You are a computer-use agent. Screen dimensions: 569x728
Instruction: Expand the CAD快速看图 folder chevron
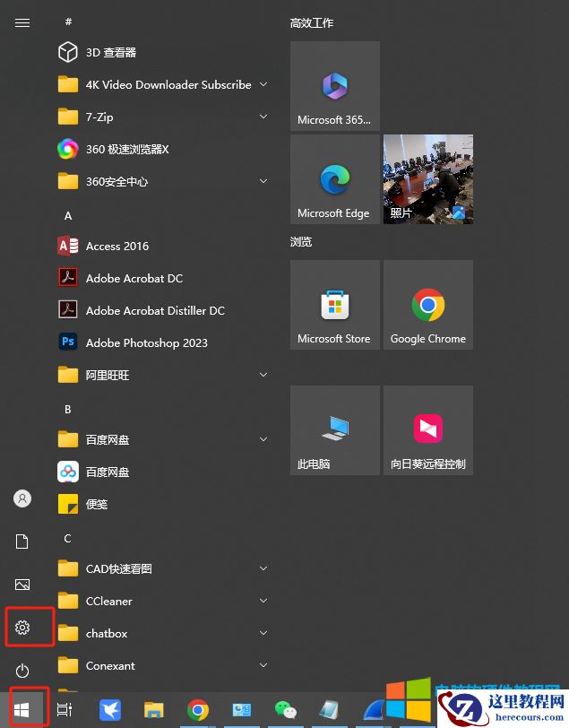[263, 568]
